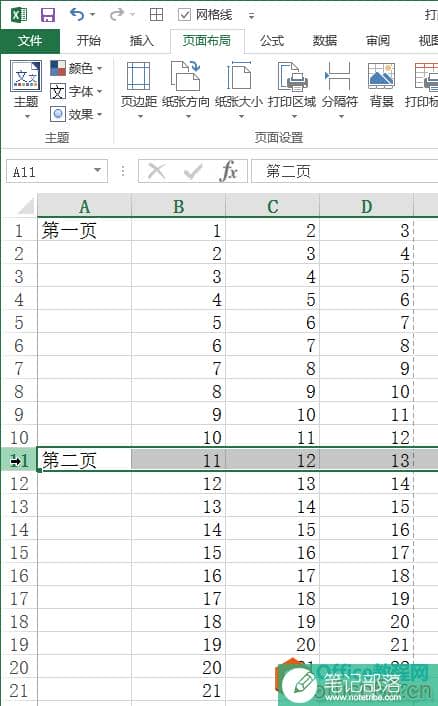Image resolution: width=438 pixels, height=706 pixels.
Task: Switch to the 开始 tab
Action: 88,41
